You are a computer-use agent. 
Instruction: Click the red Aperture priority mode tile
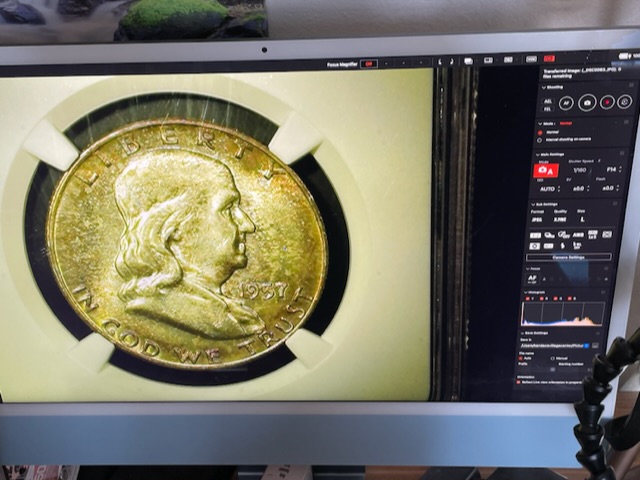[x=546, y=171]
